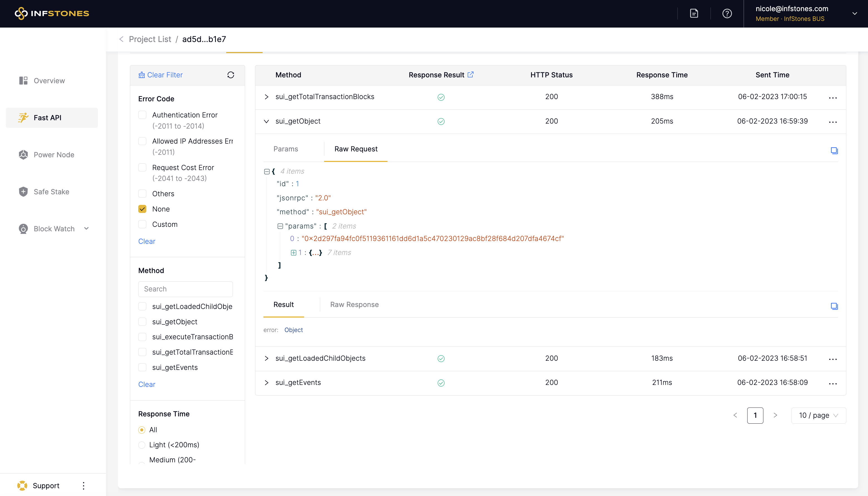Expand the Block Watch sidebar menu
868x496 pixels.
tap(54, 229)
